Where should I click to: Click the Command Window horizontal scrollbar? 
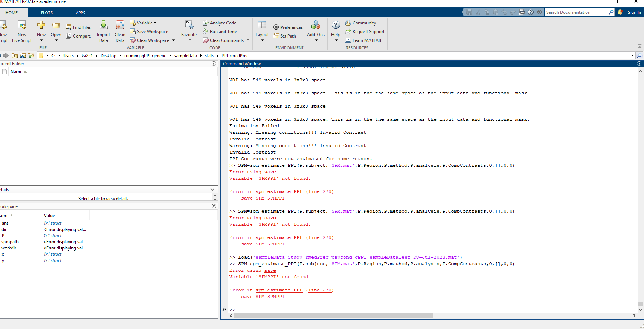click(x=333, y=316)
